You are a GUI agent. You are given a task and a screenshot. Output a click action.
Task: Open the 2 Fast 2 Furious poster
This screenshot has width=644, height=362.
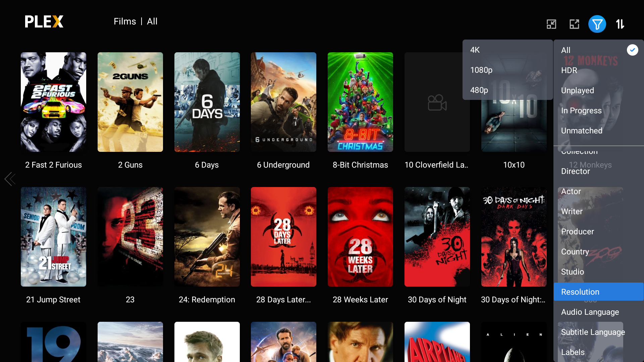[x=53, y=102]
